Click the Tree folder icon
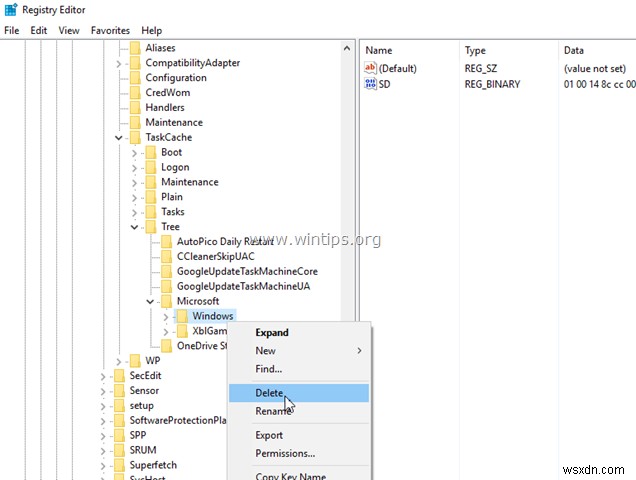This screenshot has height=480, width=636. pos(151,227)
